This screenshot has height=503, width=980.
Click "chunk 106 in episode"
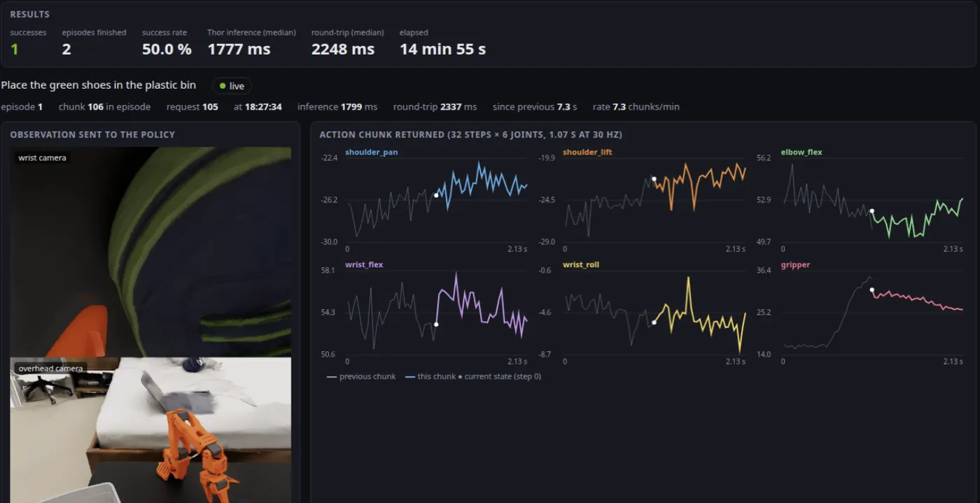tap(104, 107)
